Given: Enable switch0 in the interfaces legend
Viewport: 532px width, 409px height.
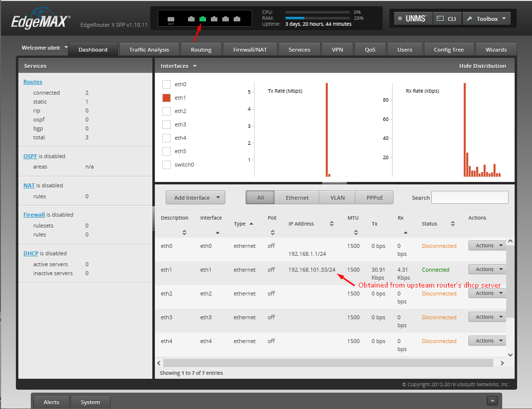Looking at the screenshot, I should (x=167, y=165).
